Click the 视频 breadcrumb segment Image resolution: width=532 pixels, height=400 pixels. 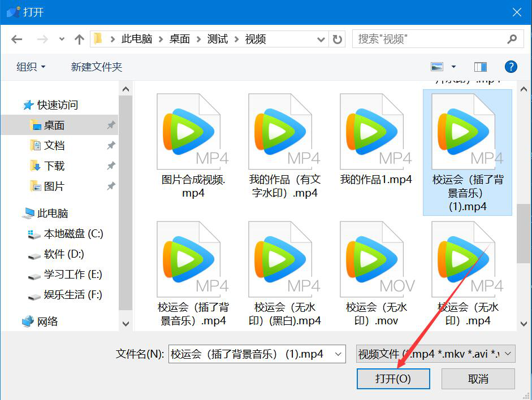point(256,39)
